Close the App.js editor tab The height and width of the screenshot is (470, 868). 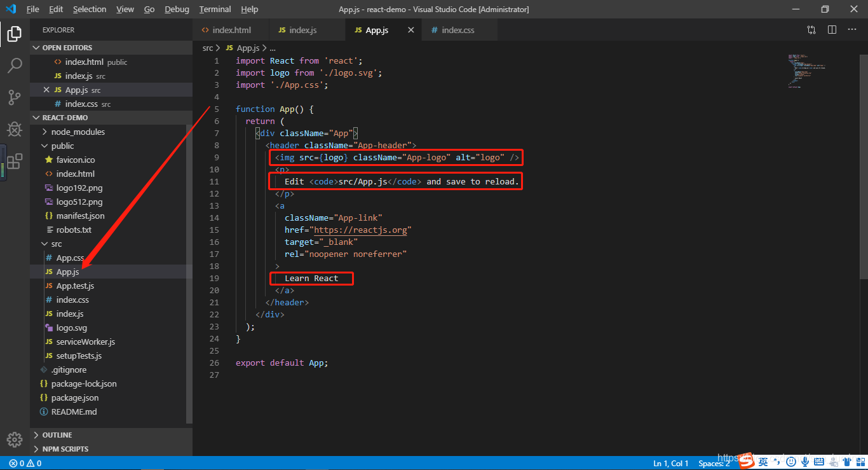click(411, 30)
